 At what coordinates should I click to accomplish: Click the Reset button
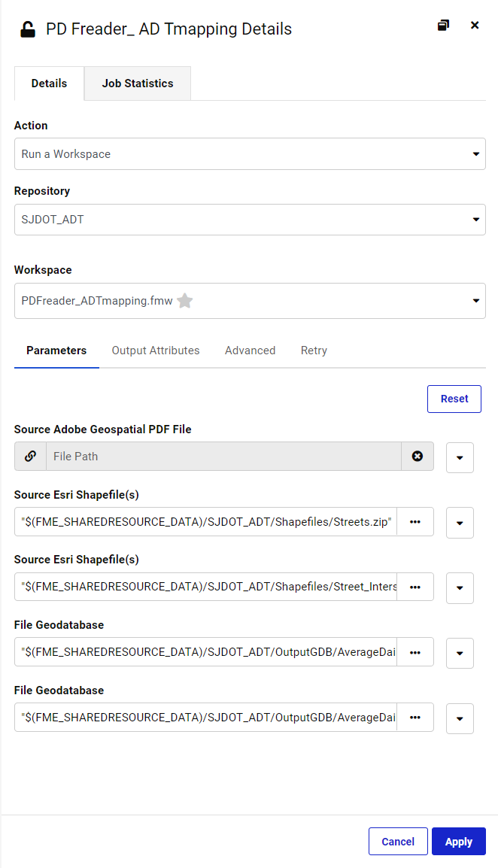click(x=454, y=399)
